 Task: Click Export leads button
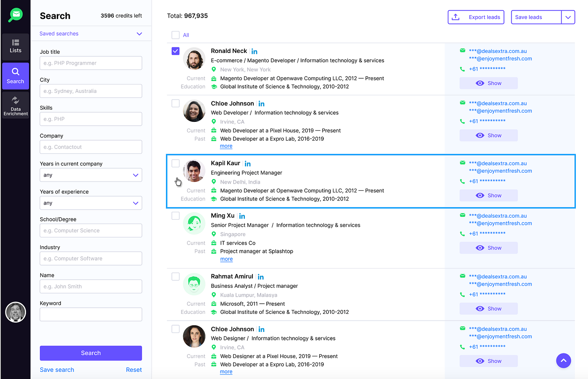476,17
